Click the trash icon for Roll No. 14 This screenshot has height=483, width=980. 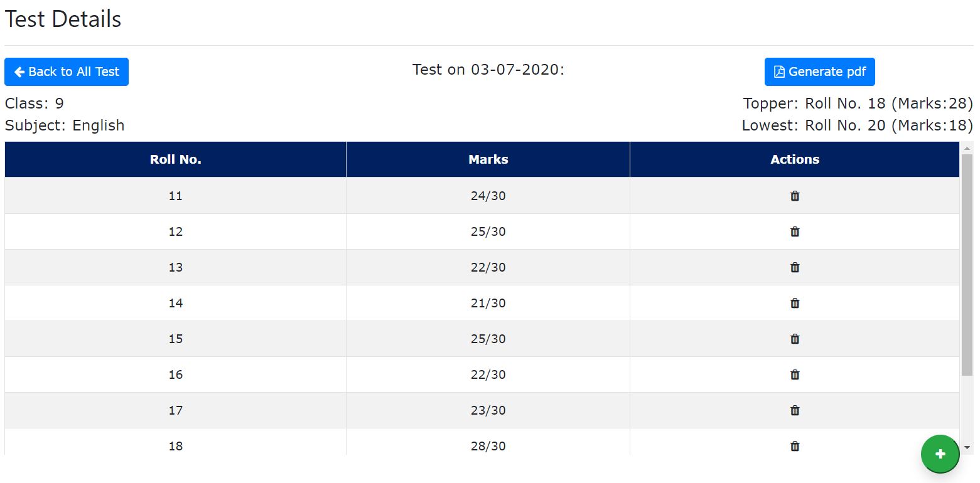click(x=795, y=303)
